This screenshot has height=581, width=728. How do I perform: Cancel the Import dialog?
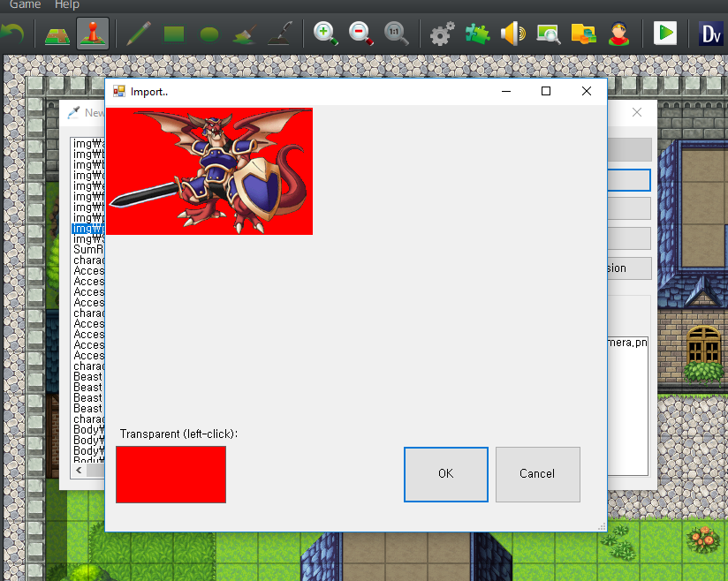(x=538, y=474)
